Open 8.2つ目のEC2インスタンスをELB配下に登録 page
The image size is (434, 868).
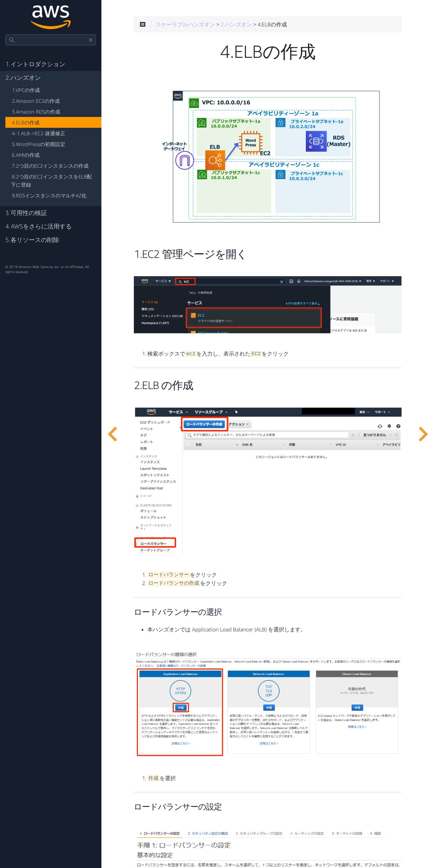(51, 181)
